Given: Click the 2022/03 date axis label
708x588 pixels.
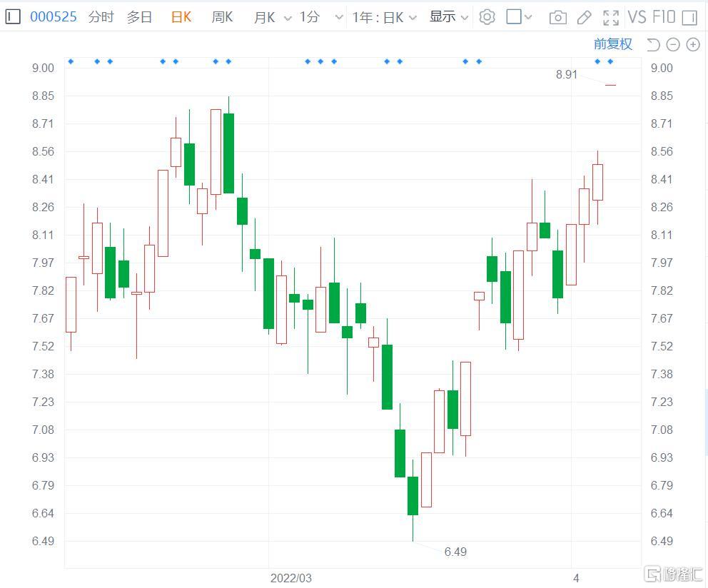Looking at the screenshot, I should pos(290,578).
